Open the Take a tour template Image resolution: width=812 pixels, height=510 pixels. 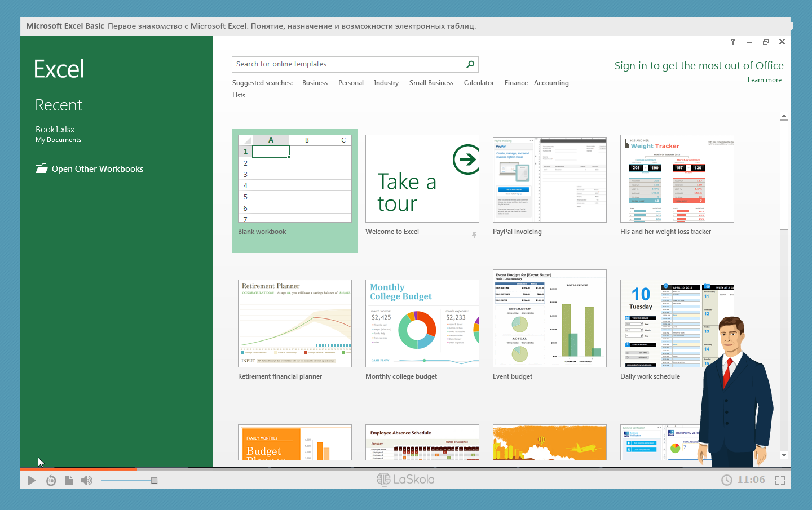tap(422, 179)
